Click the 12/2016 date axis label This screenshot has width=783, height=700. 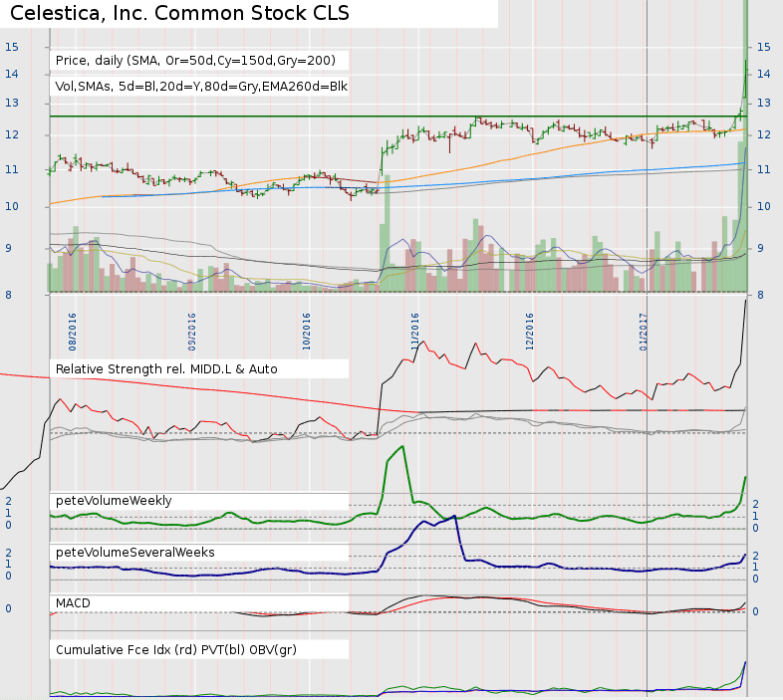click(529, 332)
